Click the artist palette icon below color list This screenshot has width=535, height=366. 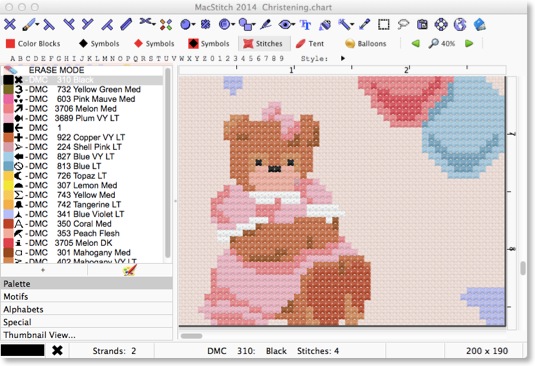click(130, 270)
